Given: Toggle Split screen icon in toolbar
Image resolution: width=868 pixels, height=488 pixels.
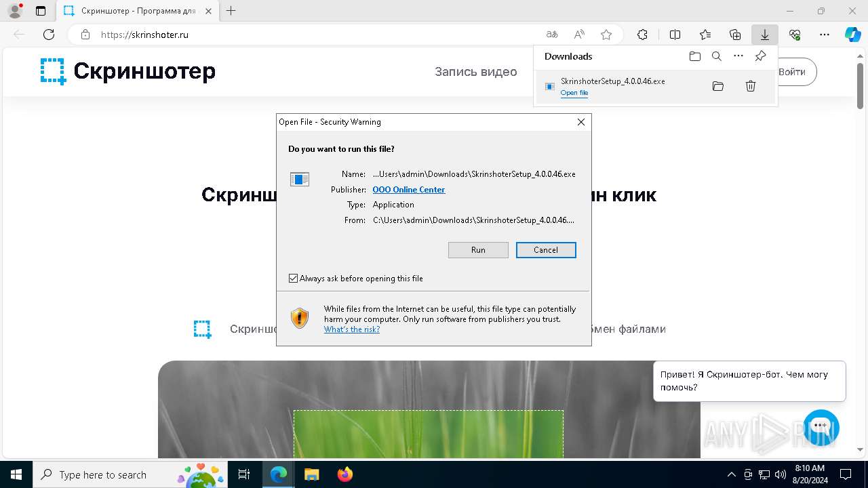Looking at the screenshot, I should (675, 35).
